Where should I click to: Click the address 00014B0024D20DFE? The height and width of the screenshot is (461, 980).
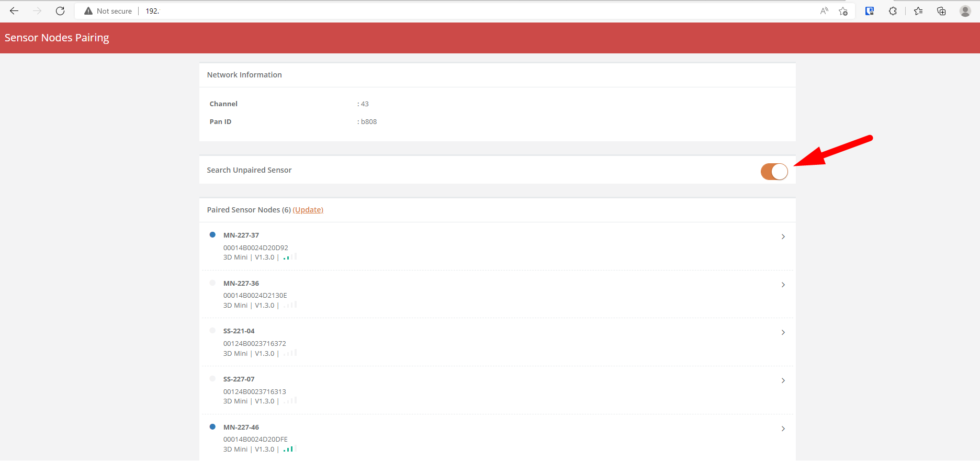point(255,440)
